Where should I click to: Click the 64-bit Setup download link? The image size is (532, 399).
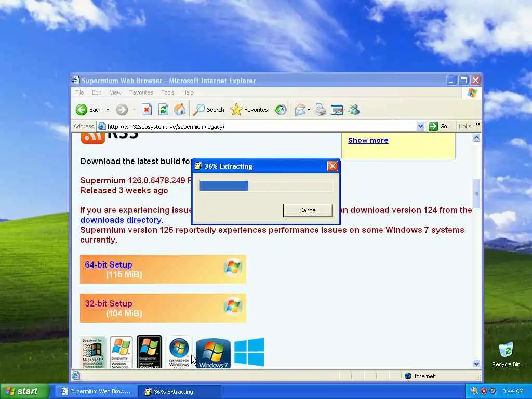109,264
